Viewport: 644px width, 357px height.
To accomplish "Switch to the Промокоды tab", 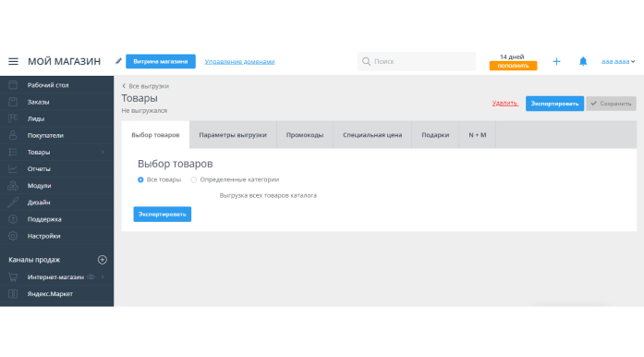I will pyautogui.click(x=305, y=134).
